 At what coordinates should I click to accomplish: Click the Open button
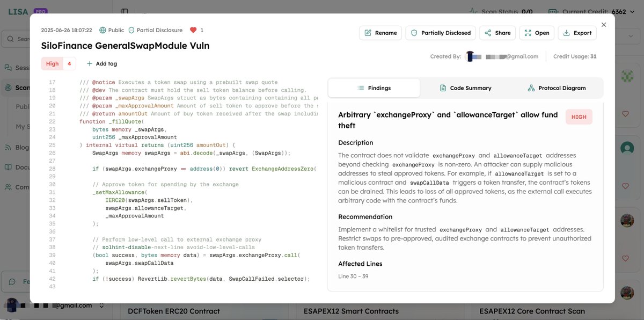[x=537, y=33]
